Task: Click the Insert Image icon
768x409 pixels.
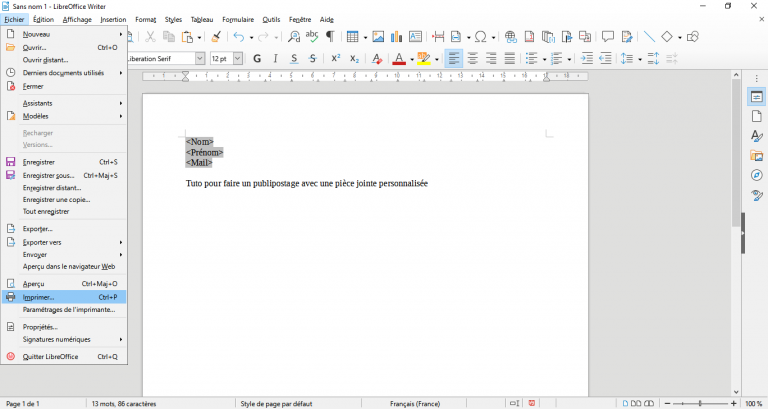Action: click(378, 37)
